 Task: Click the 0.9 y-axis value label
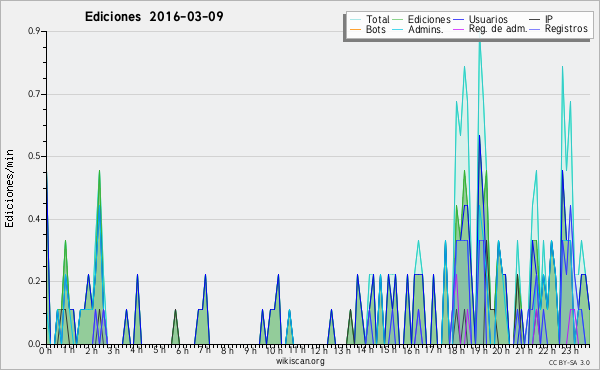[34, 31]
